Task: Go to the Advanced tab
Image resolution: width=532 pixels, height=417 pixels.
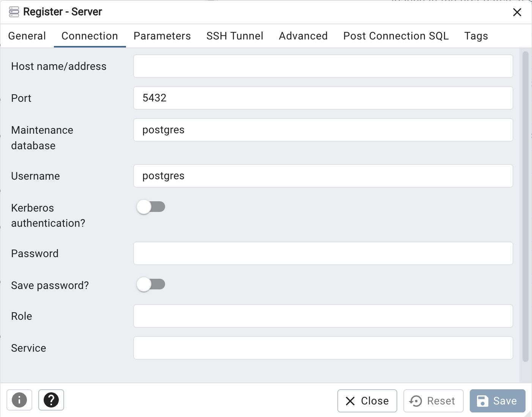Action: click(x=303, y=36)
